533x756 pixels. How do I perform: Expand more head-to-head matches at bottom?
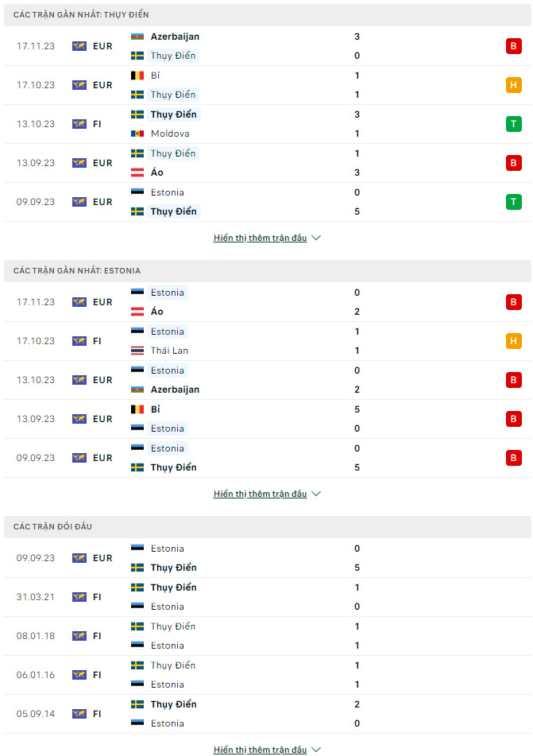(x=267, y=750)
